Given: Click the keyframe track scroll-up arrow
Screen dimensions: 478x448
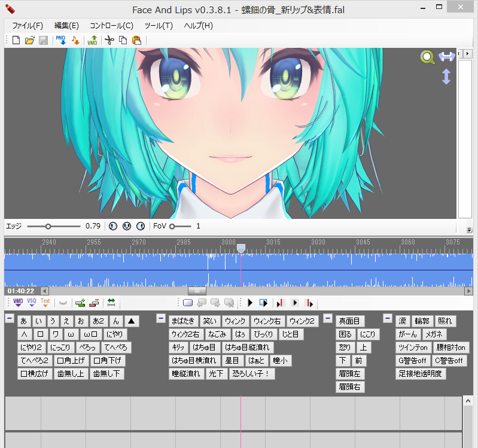Looking at the screenshot, I should pyautogui.click(x=468, y=401).
